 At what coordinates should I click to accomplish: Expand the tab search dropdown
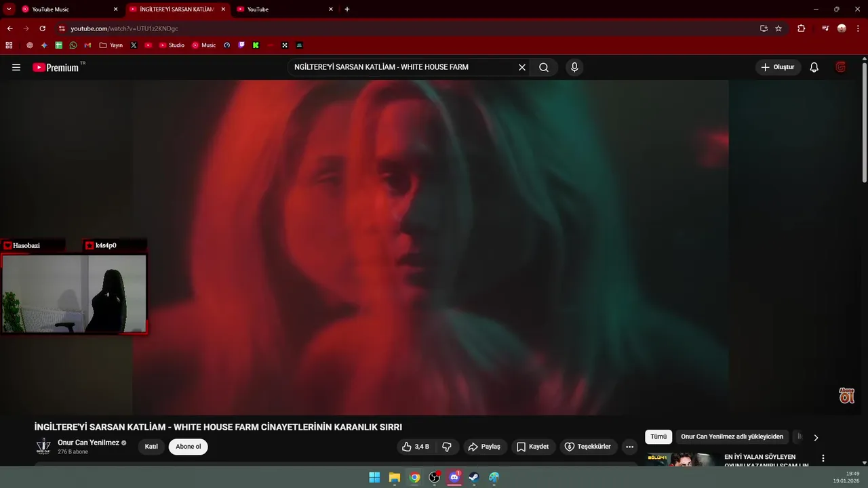9,9
